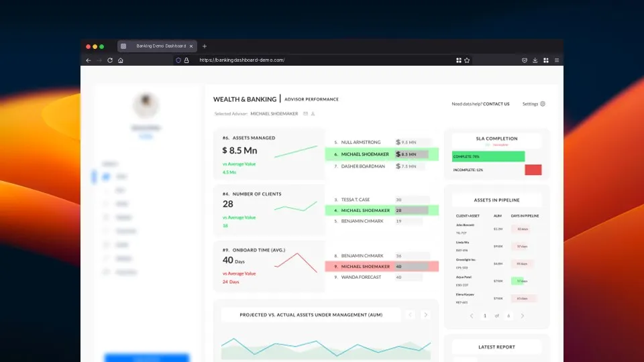Go to previous AUM chart with left chevron
Screen dimensions: 644x362
point(410,315)
